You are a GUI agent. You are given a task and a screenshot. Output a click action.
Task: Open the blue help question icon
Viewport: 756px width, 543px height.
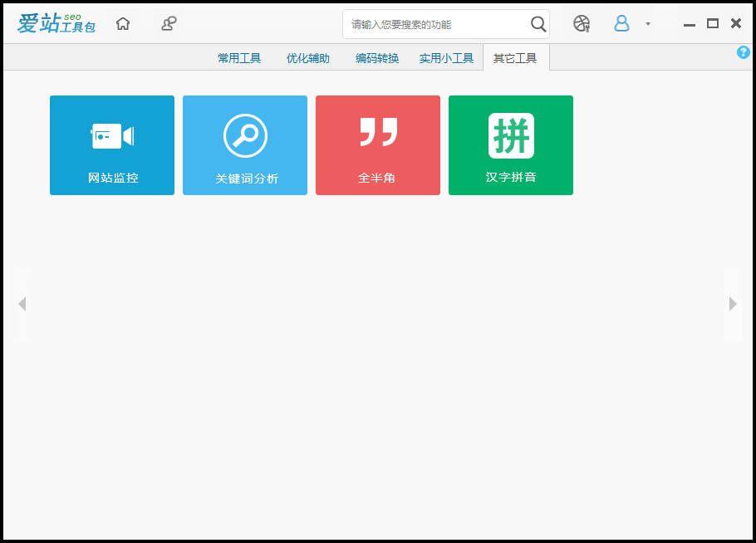743,52
